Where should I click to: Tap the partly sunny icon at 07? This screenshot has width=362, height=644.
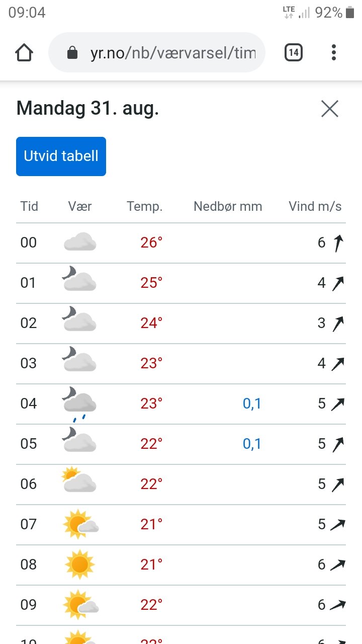[x=79, y=524]
